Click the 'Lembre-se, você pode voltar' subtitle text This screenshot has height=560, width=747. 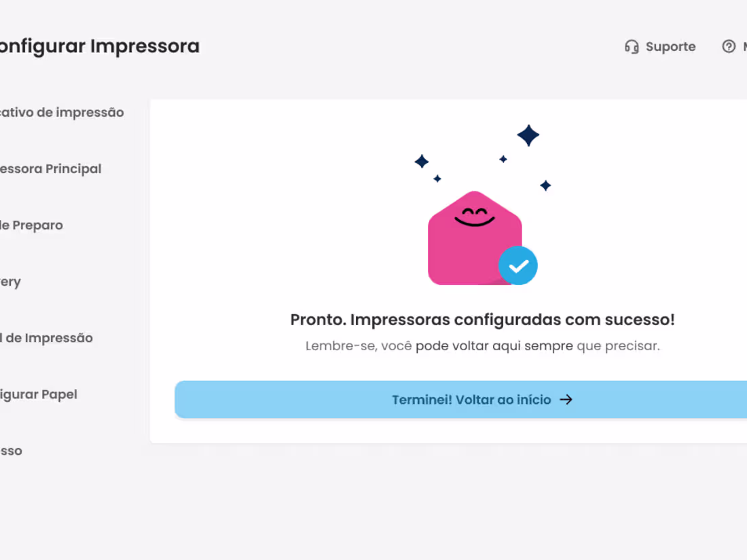coord(397,346)
